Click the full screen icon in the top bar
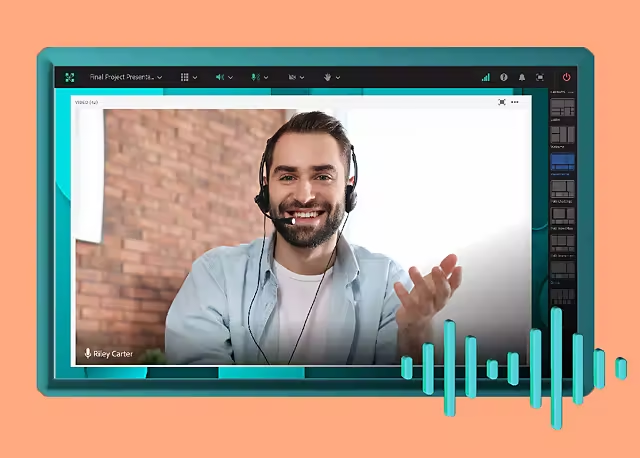This screenshot has width=640, height=458. pos(540,77)
